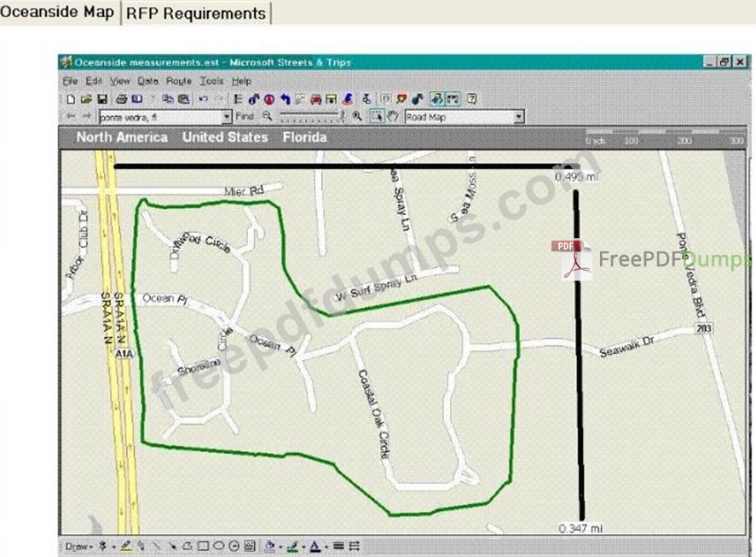Click the 0.495 mi measurement label

576,177
